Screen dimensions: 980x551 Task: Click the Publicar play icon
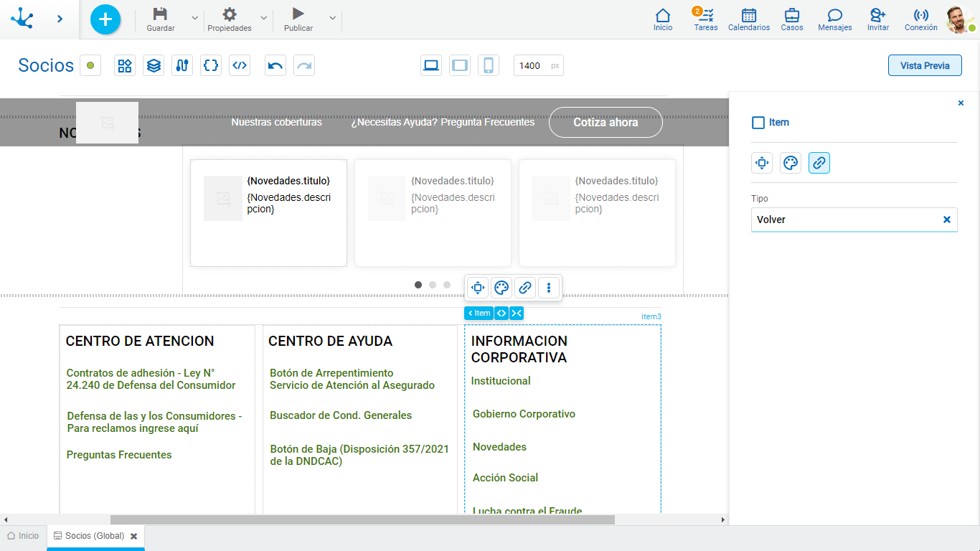pyautogui.click(x=298, y=14)
